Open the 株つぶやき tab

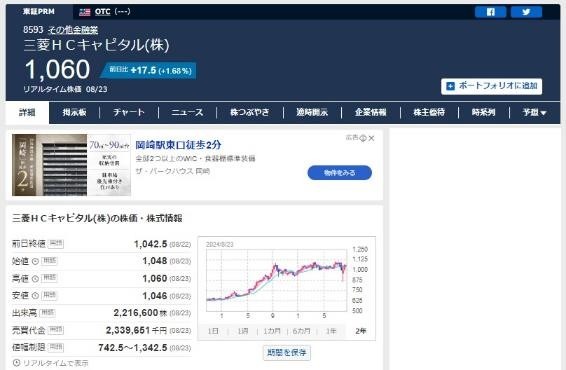tap(250, 112)
